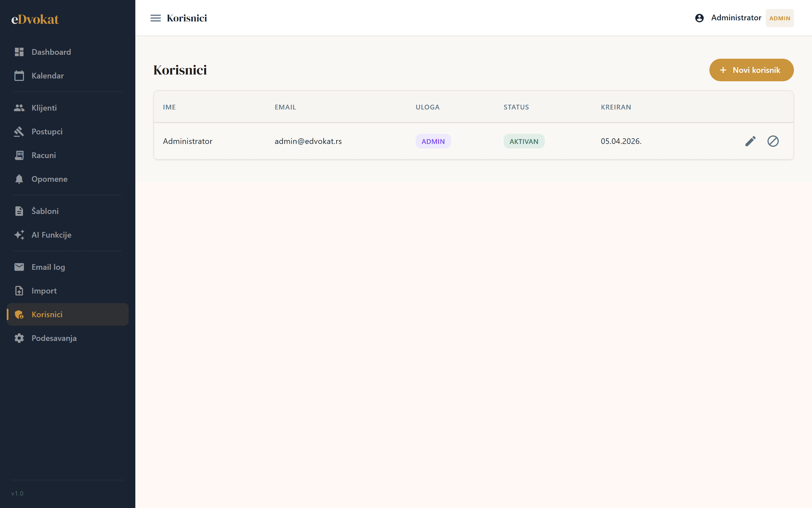Go to AI Funkcije

point(67,235)
